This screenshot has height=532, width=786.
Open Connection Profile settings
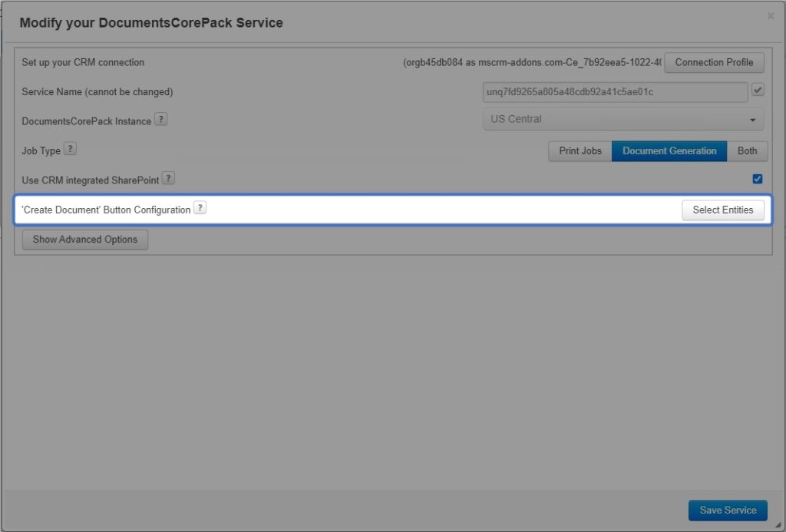tap(714, 63)
